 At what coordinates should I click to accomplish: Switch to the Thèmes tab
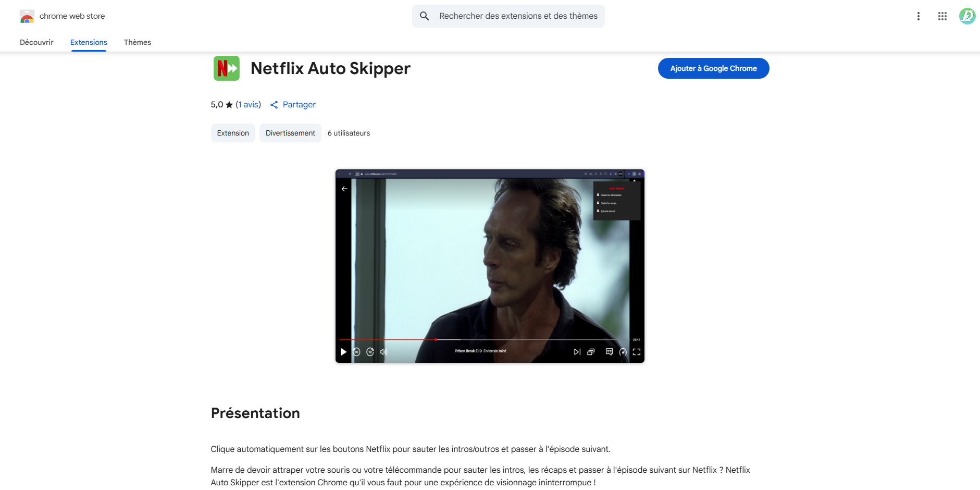(138, 42)
